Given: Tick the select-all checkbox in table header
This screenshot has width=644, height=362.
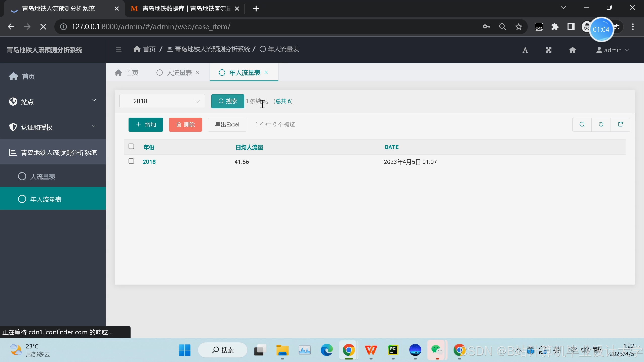Looking at the screenshot, I should click(x=131, y=146).
